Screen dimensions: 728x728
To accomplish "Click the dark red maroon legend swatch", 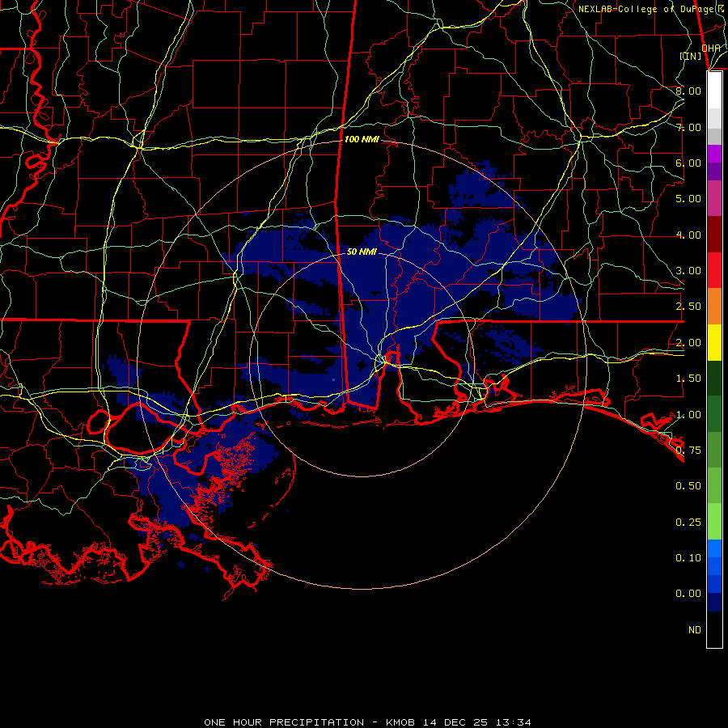I will point(714,235).
